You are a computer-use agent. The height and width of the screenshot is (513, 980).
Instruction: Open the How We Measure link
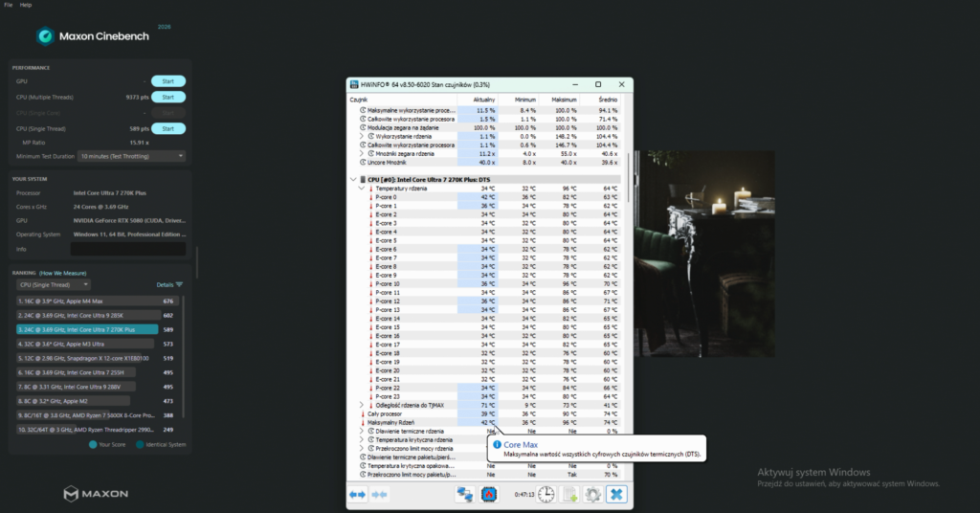point(62,273)
